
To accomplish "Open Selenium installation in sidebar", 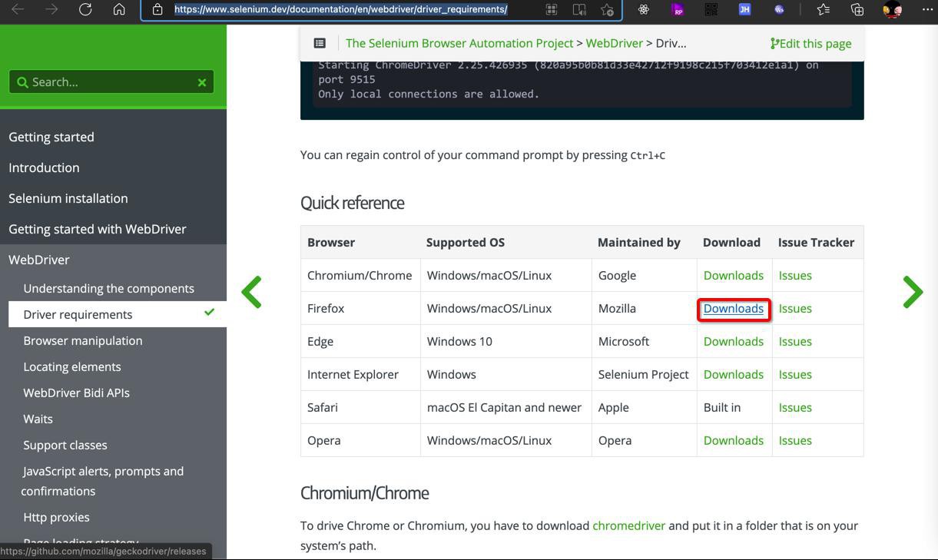I will (68, 198).
